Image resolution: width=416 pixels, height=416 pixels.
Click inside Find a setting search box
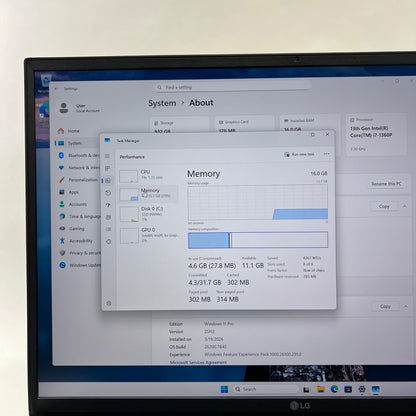pyautogui.click(x=233, y=87)
